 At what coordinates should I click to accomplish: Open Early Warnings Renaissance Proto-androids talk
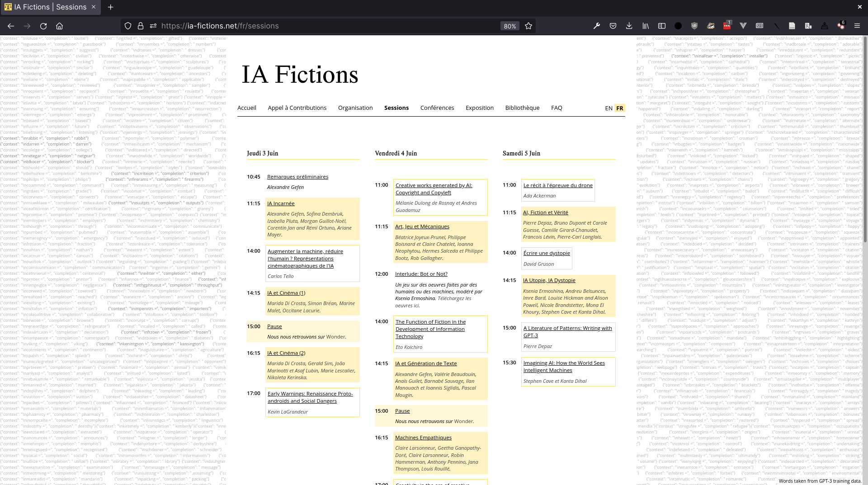point(310,397)
